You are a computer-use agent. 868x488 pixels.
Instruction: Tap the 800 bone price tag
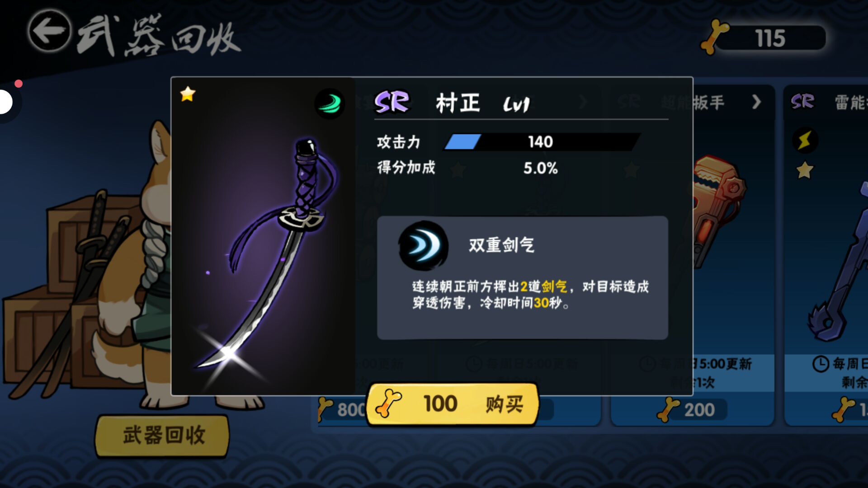click(344, 410)
